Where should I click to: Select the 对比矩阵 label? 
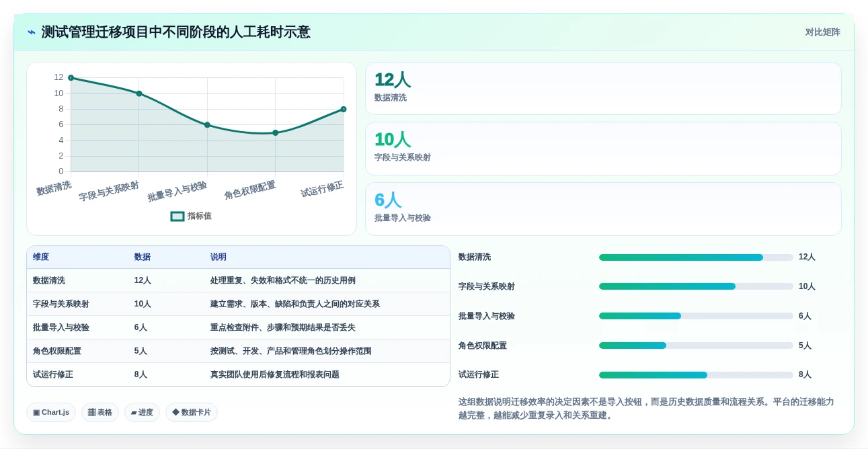823,32
